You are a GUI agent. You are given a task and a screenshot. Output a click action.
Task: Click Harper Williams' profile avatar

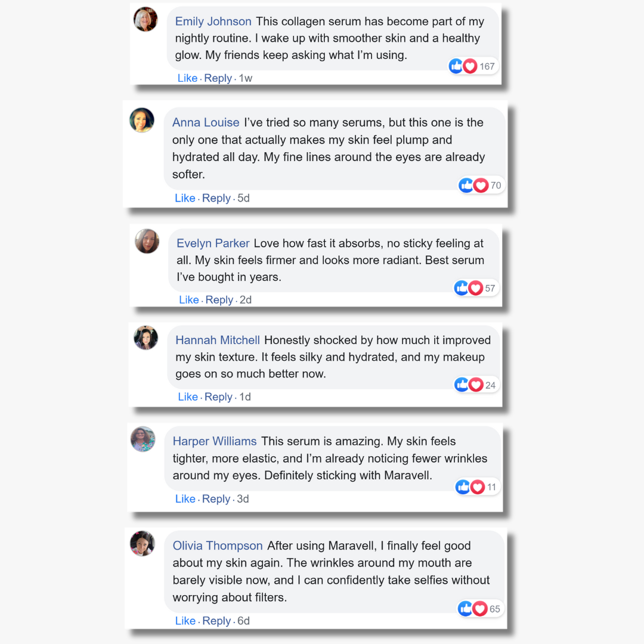(143, 439)
